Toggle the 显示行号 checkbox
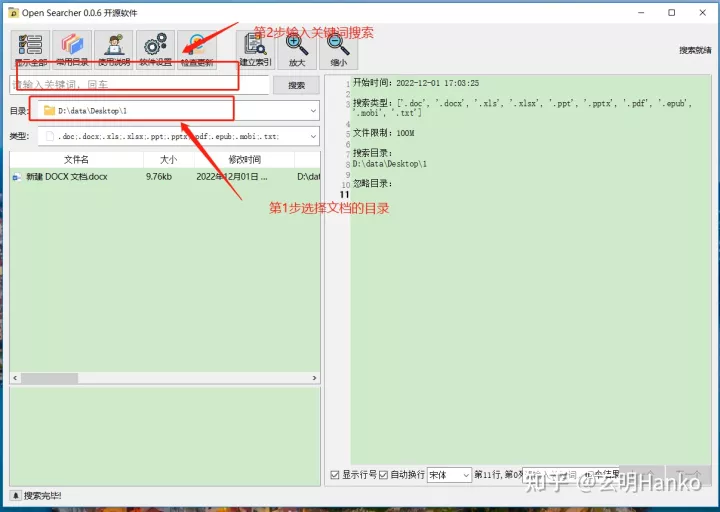This screenshot has height=512, width=720. [335, 475]
